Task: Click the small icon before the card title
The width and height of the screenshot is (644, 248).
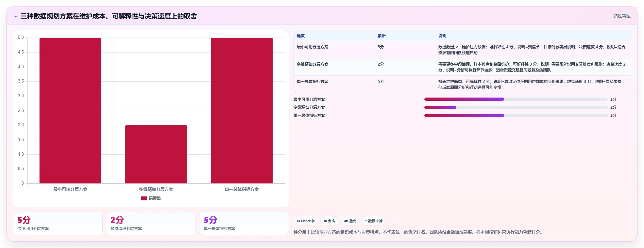Action: pyautogui.click(x=15, y=16)
